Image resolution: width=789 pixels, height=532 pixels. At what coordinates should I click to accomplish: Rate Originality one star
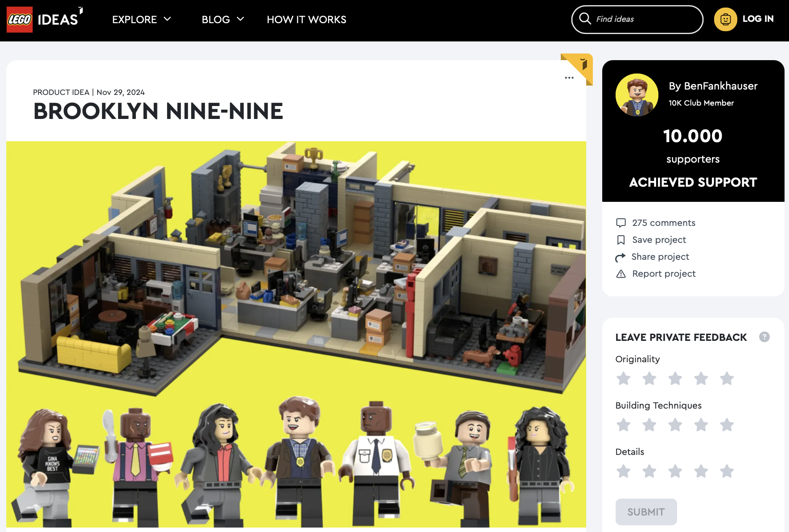click(x=623, y=379)
